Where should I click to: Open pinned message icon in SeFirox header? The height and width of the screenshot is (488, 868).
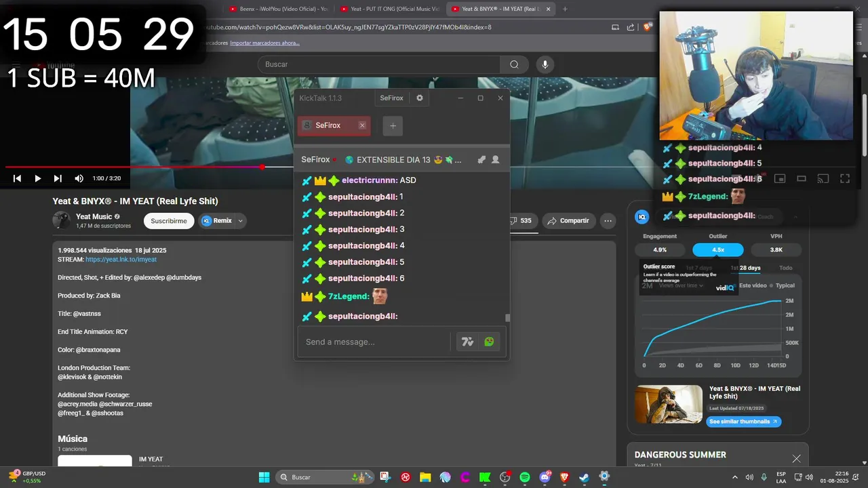481,159
